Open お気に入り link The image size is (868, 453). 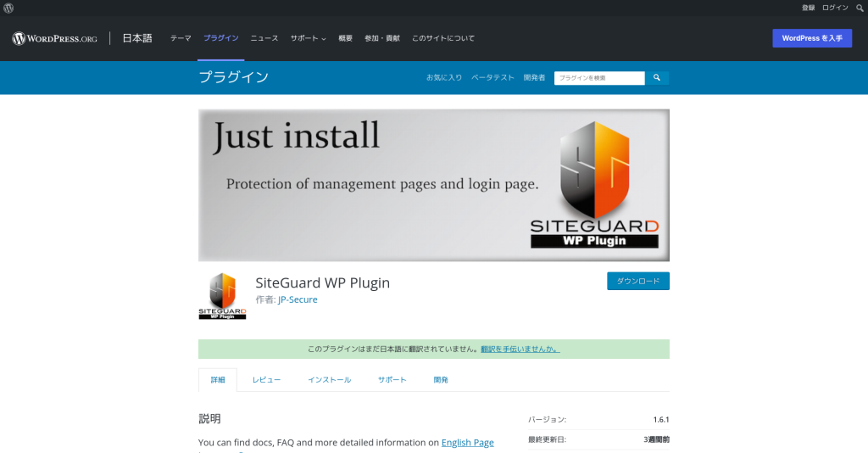[444, 77]
